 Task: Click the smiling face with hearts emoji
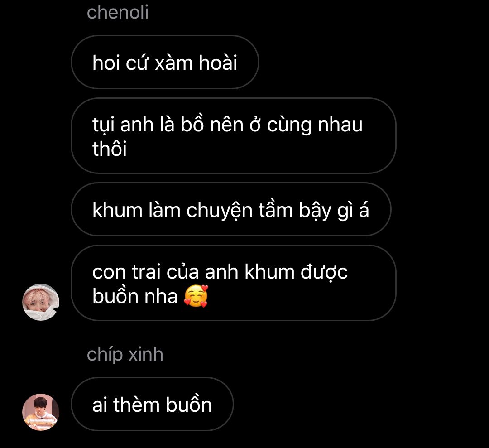(196, 296)
